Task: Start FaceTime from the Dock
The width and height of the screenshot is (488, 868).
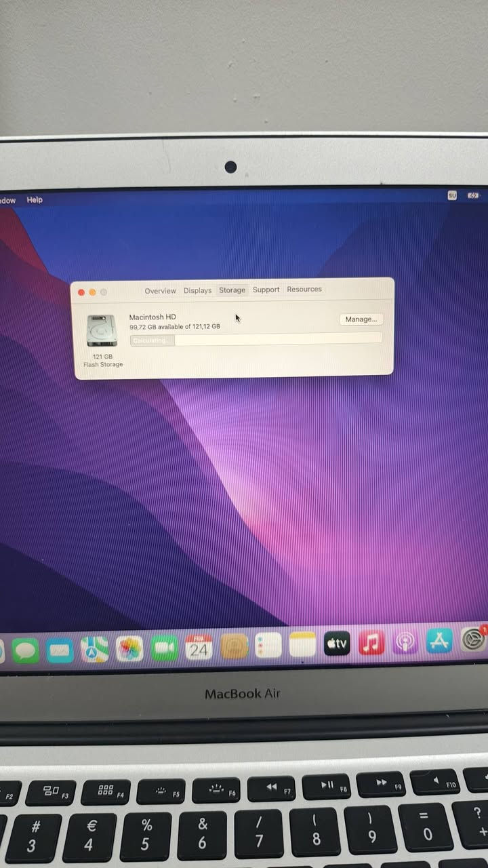Action: [x=164, y=648]
